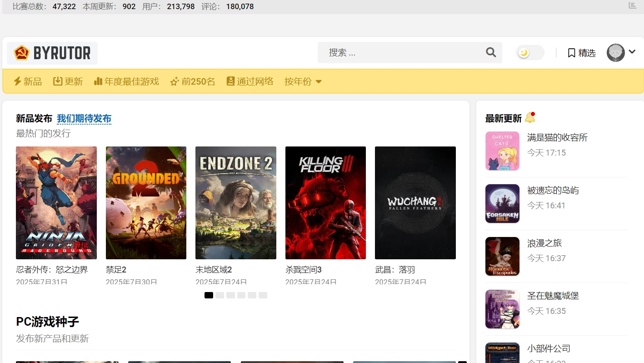Viewport: 644px width, 363px height.
Task: Open the 浪漫之旅 update link
Action: point(544,243)
